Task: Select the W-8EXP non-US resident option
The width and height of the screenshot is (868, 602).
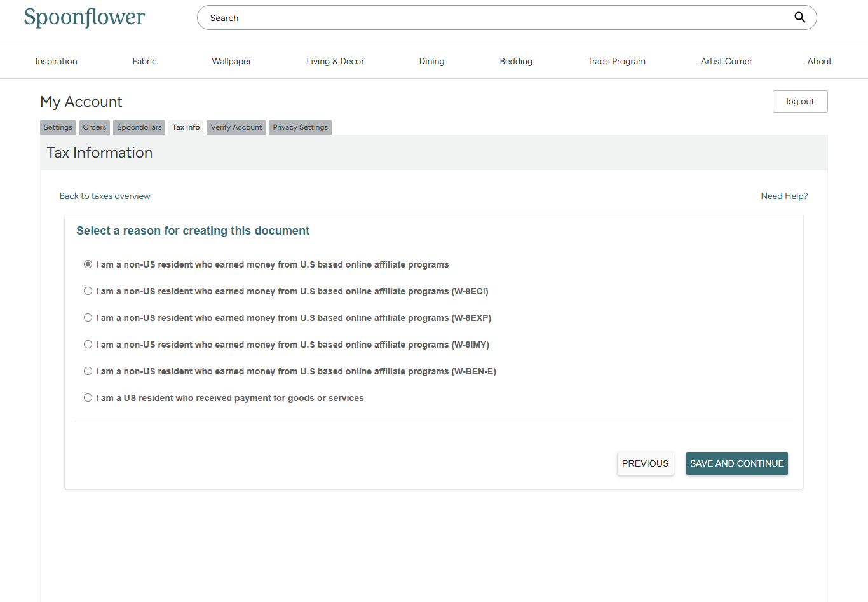Action: [88, 318]
